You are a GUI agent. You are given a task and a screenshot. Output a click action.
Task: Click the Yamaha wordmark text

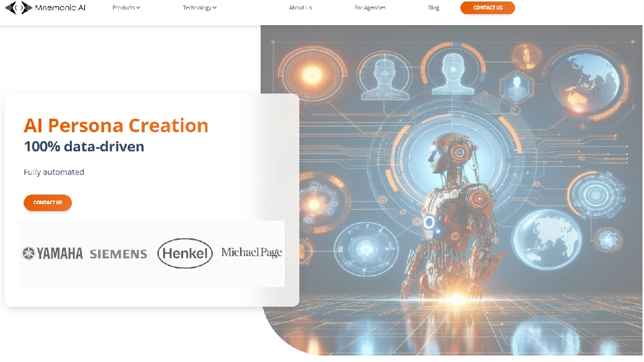pyautogui.click(x=59, y=253)
